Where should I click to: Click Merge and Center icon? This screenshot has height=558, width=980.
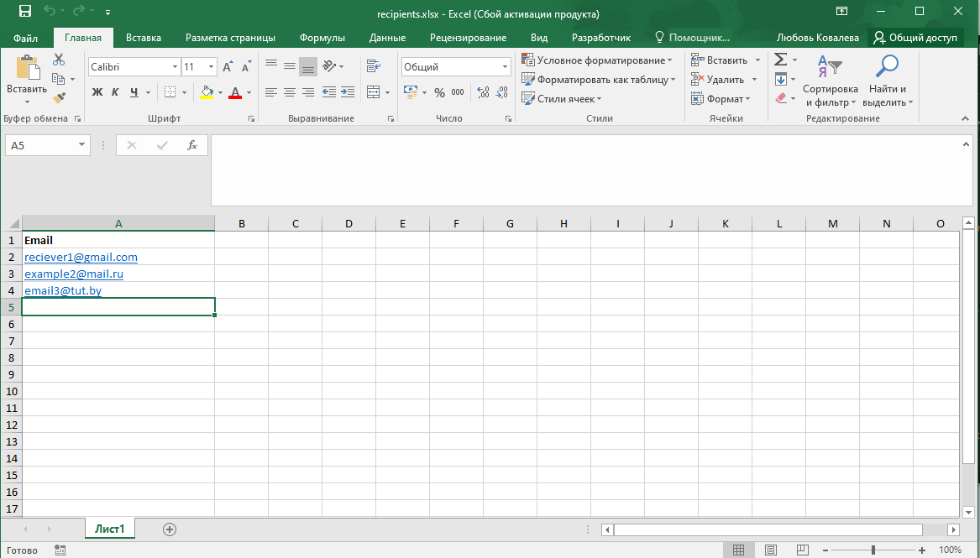tap(373, 92)
